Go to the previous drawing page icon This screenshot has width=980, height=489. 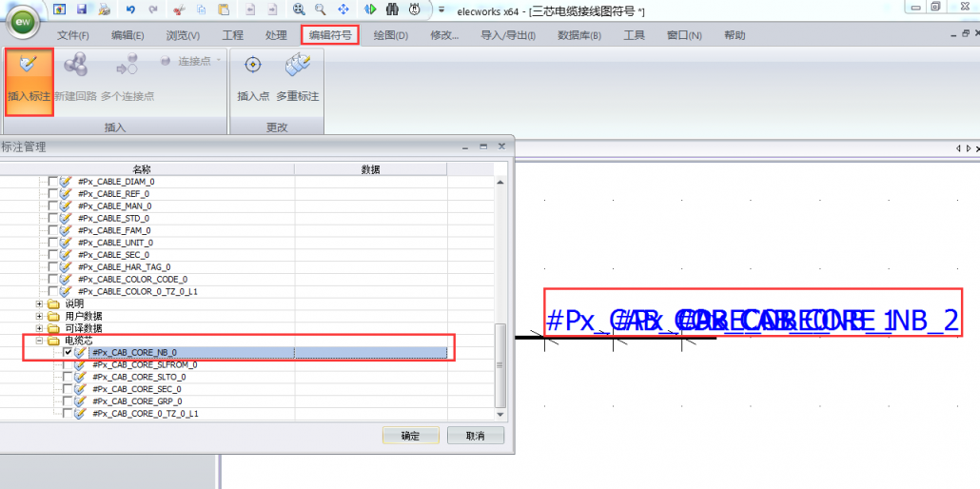pyautogui.click(x=250, y=10)
